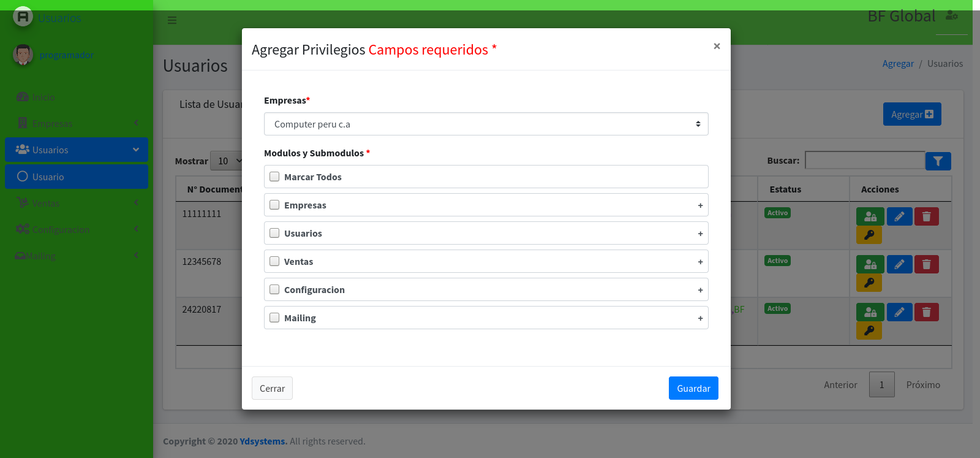This screenshot has width=980, height=458.
Task: Click the green user-lock icon for user 11111111
Action: point(870,216)
